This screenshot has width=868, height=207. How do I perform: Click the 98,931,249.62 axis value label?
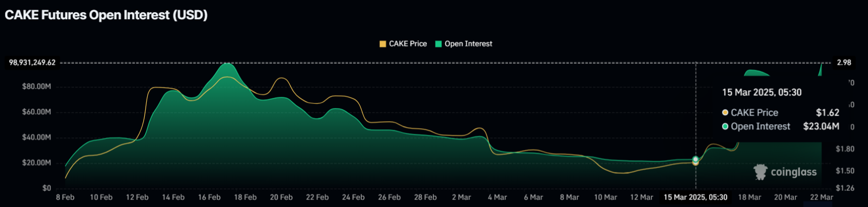click(x=32, y=63)
